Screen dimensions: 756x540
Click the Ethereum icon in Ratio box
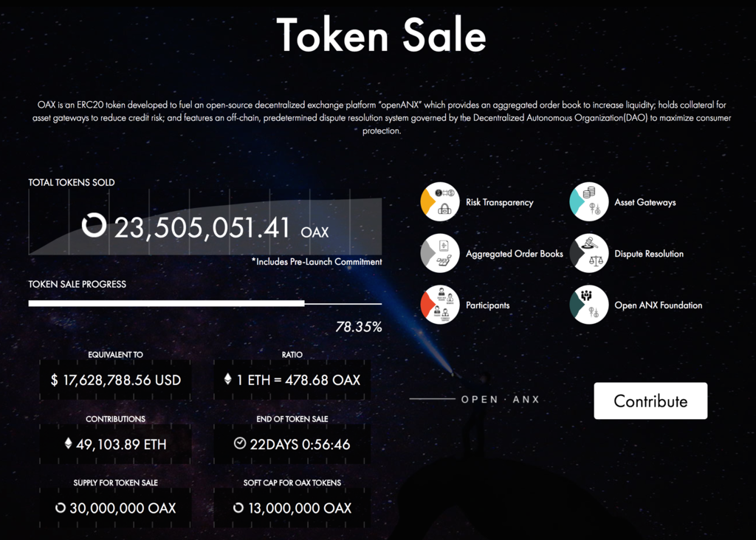(227, 380)
